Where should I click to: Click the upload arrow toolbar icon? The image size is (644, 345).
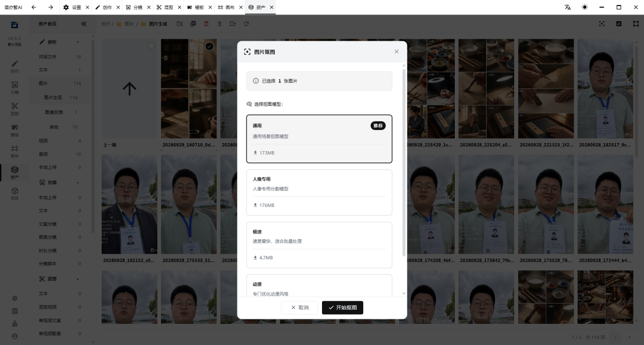[x=219, y=24]
